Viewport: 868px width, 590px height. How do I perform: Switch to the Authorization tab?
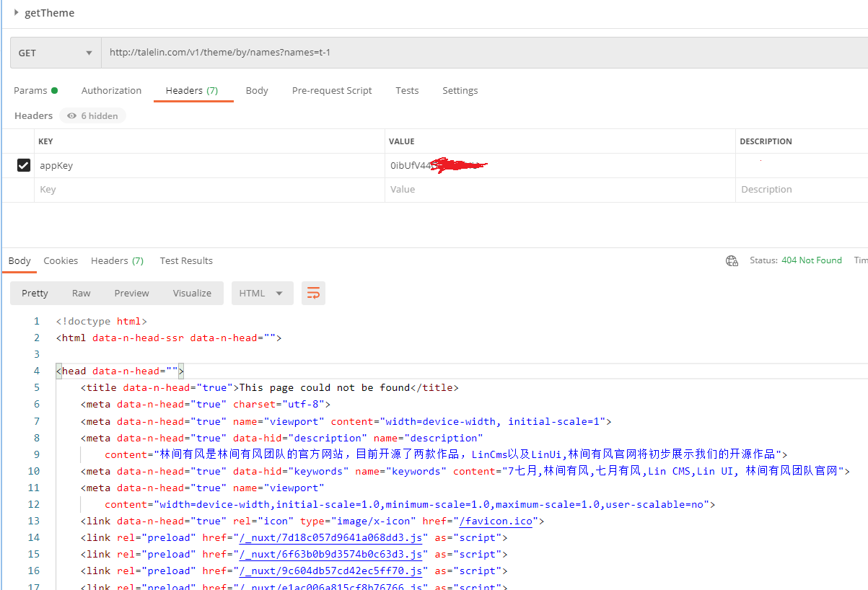pos(111,90)
